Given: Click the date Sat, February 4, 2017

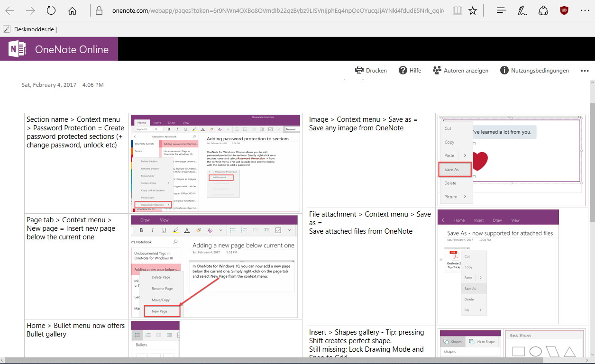Looking at the screenshot, I should (x=49, y=85).
